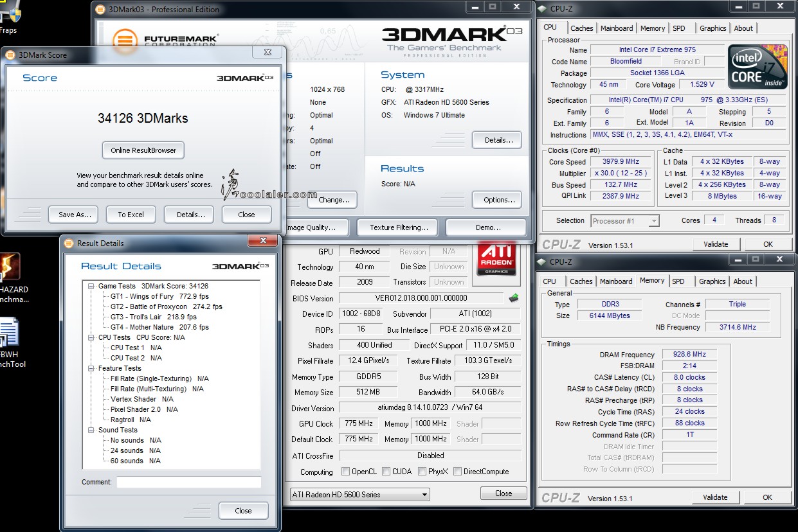Switch to Mainboard tab in top CPU-Z window
Image resolution: width=798 pixels, height=532 pixels.
tap(617, 28)
